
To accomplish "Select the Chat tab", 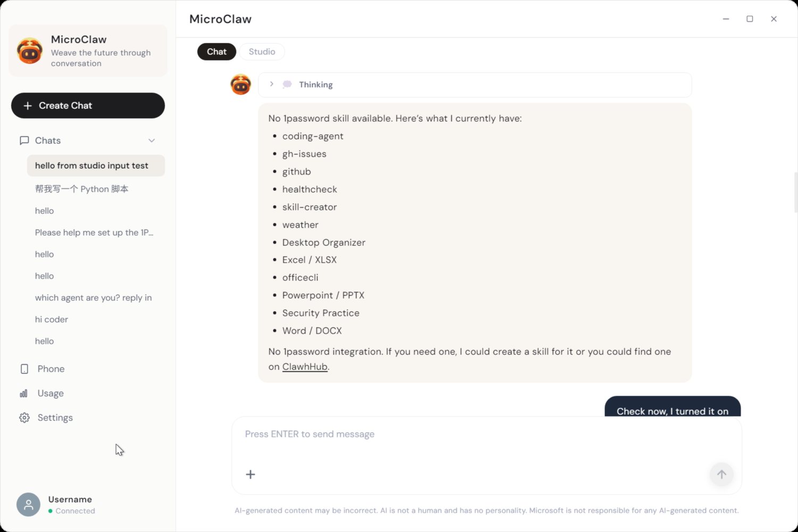I will pos(217,52).
